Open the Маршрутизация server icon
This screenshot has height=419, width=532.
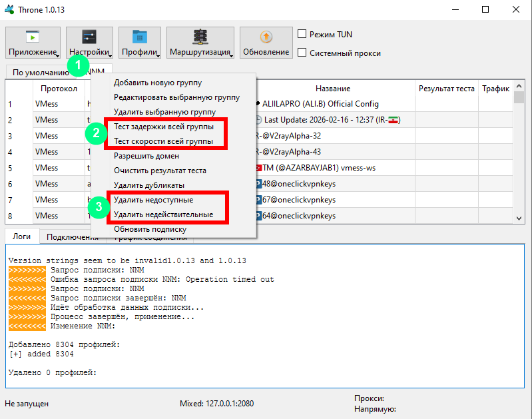(200, 37)
